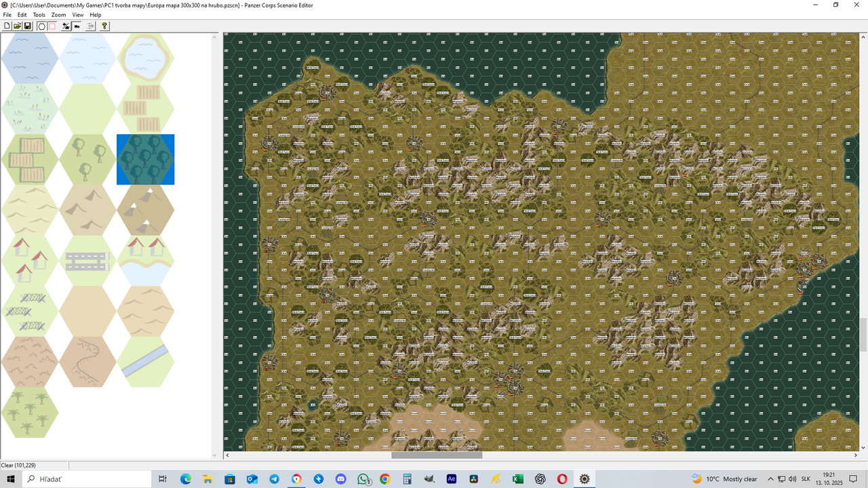Select the deep sea wave terrain hex
This screenshot has width=868, height=488.
point(30,58)
